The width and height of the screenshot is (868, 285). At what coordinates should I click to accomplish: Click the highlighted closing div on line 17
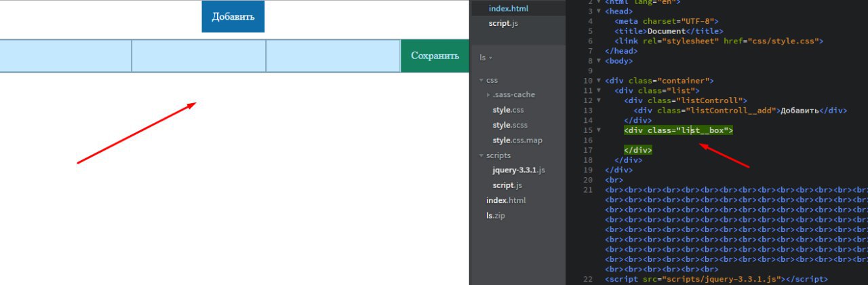(x=638, y=149)
